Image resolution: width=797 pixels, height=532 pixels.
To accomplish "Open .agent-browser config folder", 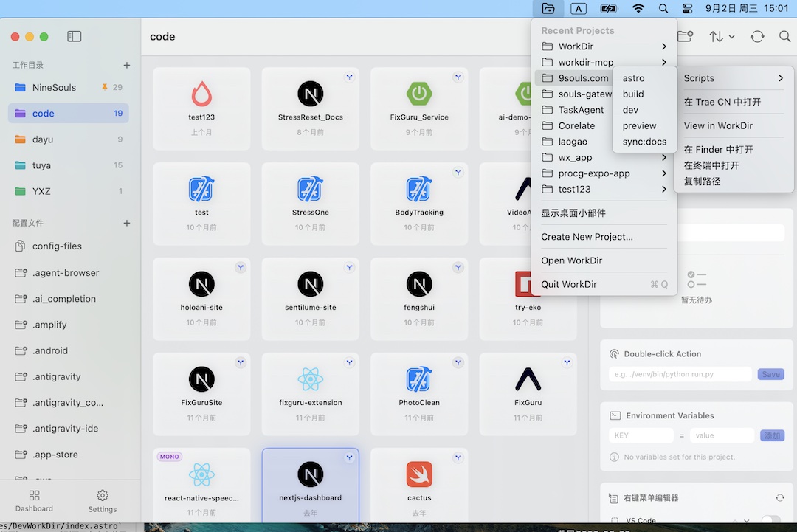I will (x=69, y=273).
